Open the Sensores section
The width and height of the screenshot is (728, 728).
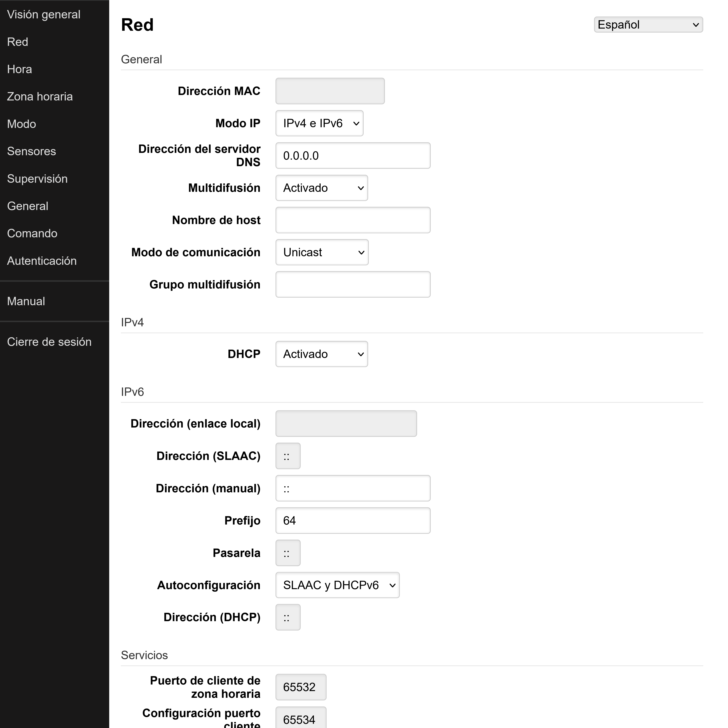31,151
